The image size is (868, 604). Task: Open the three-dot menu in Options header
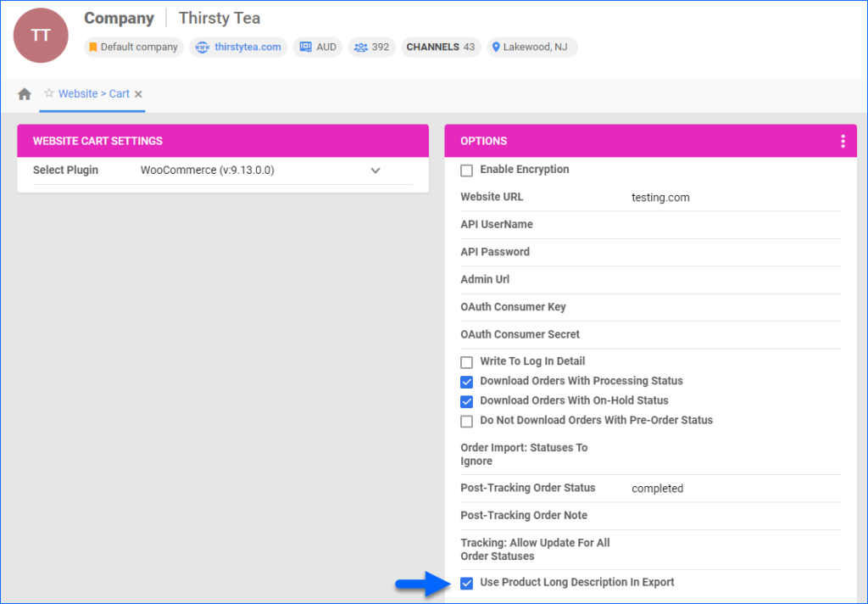tap(843, 141)
